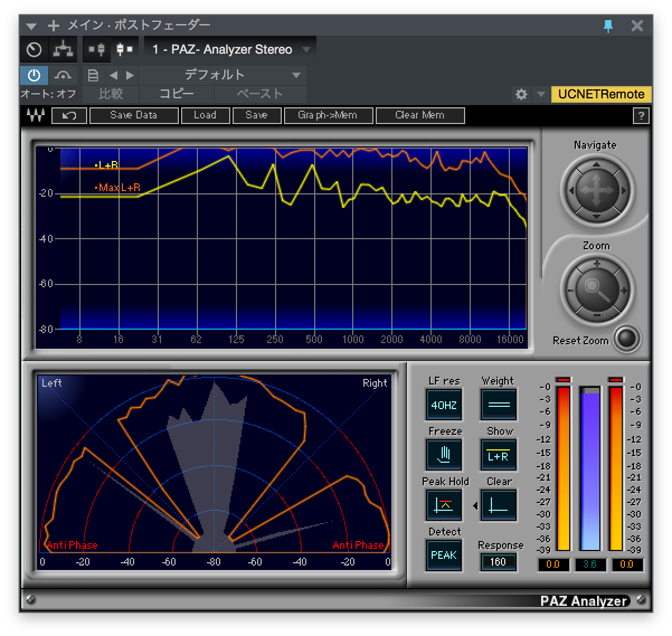Click the Clear Mem button
The width and height of the screenshot is (672, 636).
point(420,116)
